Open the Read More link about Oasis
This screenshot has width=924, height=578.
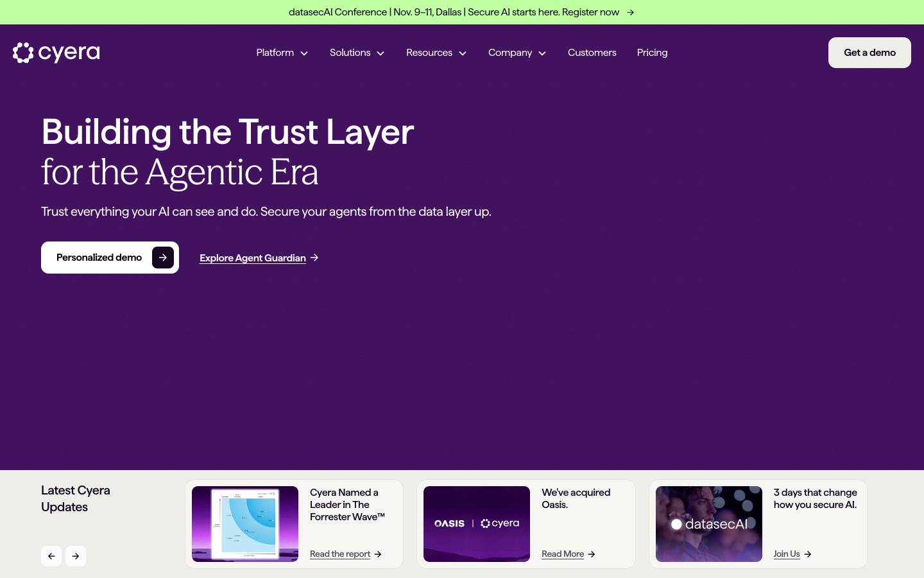563,554
